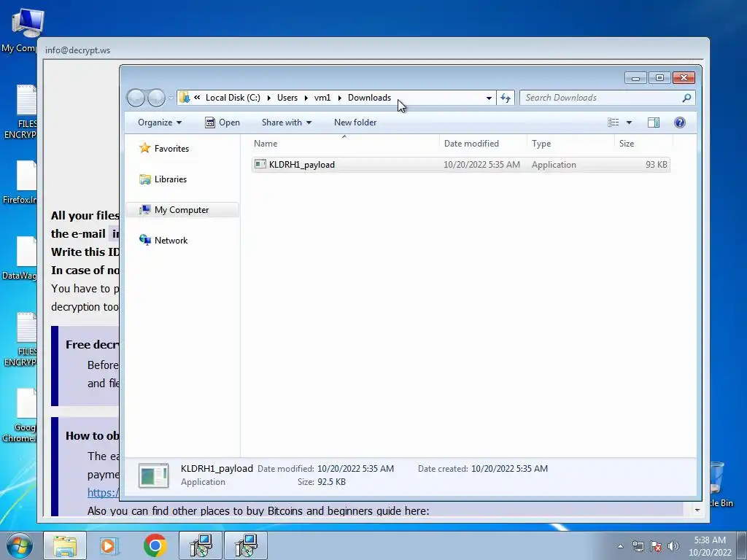The width and height of the screenshot is (747, 560).
Task: Go back with the Explorer back arrow
Action: [x=136, y=98]
